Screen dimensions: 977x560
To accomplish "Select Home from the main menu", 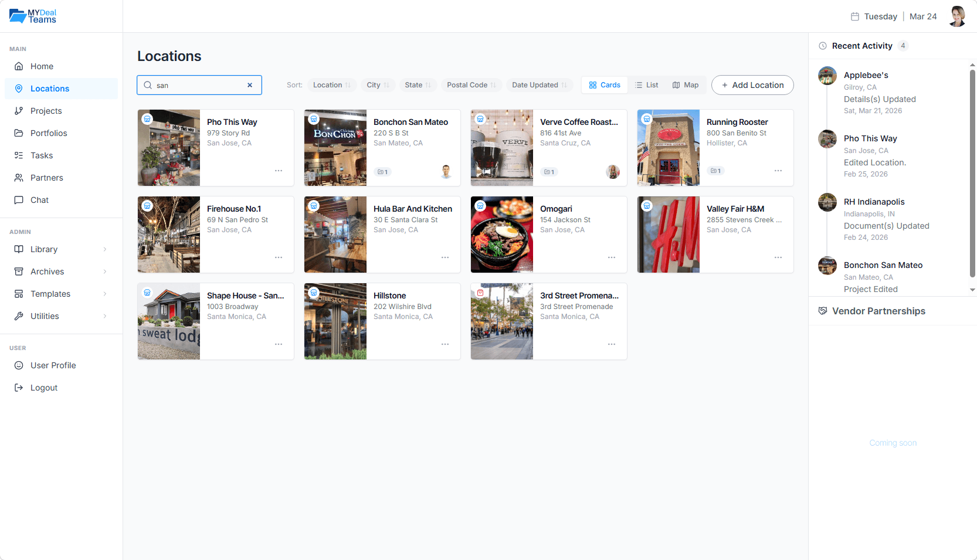I will 42,66.
